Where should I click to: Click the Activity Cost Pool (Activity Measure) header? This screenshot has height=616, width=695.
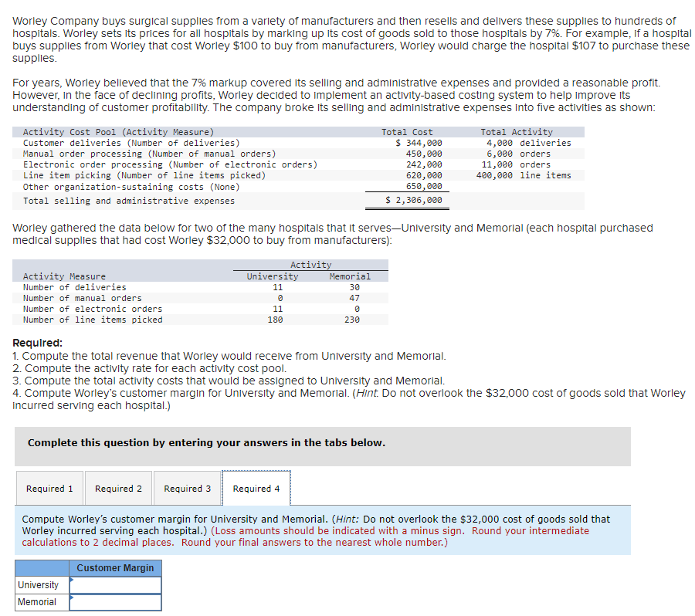118,132
